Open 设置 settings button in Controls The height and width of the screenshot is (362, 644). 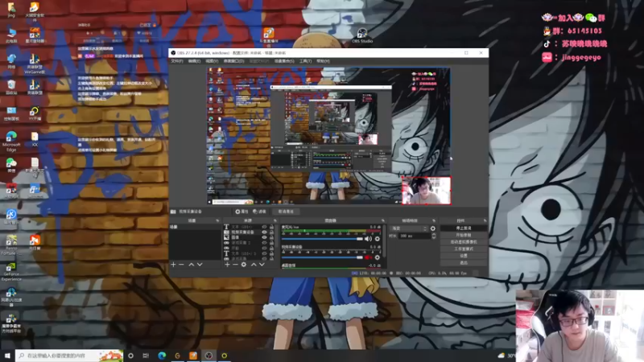464,256
